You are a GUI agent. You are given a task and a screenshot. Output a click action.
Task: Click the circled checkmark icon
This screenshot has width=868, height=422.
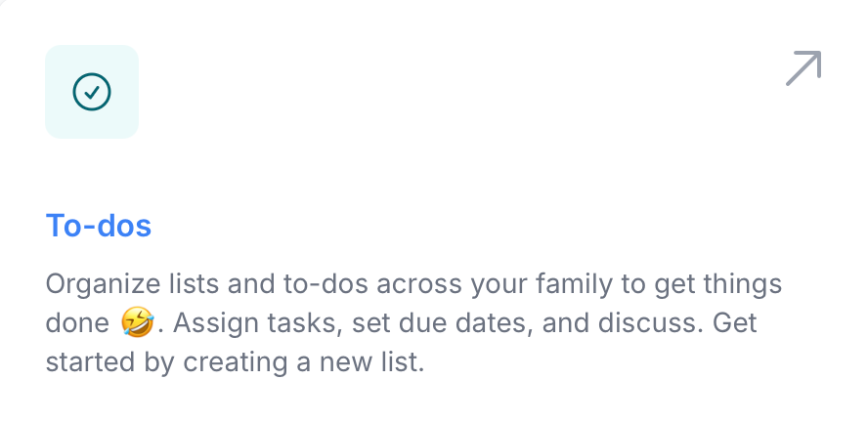[x=92, y=92]
